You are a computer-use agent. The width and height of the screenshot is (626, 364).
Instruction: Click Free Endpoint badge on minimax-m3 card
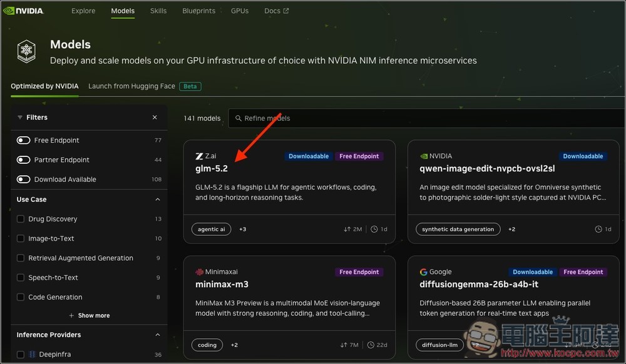point(359,272)
